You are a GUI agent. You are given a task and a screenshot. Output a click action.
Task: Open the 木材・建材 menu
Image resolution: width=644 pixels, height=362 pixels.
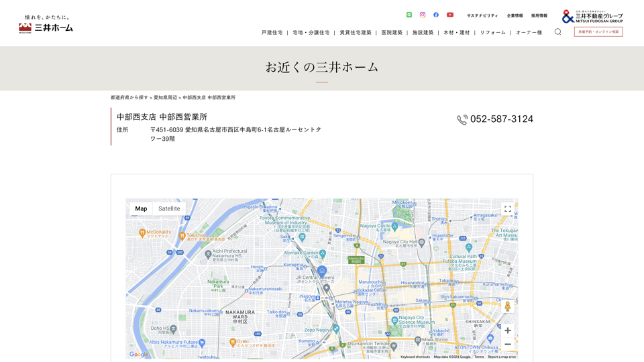pos(456,32)
